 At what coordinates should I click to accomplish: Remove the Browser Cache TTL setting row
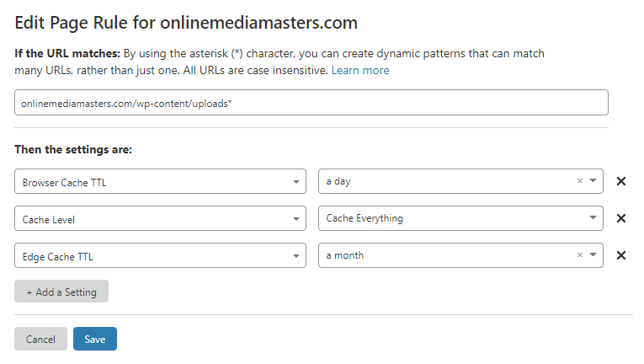[x=621, y=181]
